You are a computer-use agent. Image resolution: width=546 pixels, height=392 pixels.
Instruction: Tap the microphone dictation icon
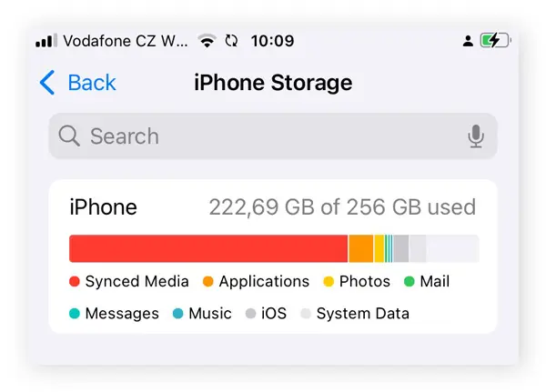tap(476, 136)
